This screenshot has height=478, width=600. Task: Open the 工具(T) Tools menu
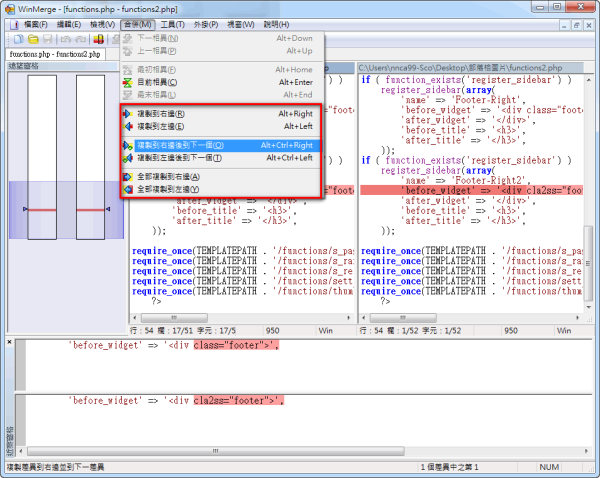174,24
